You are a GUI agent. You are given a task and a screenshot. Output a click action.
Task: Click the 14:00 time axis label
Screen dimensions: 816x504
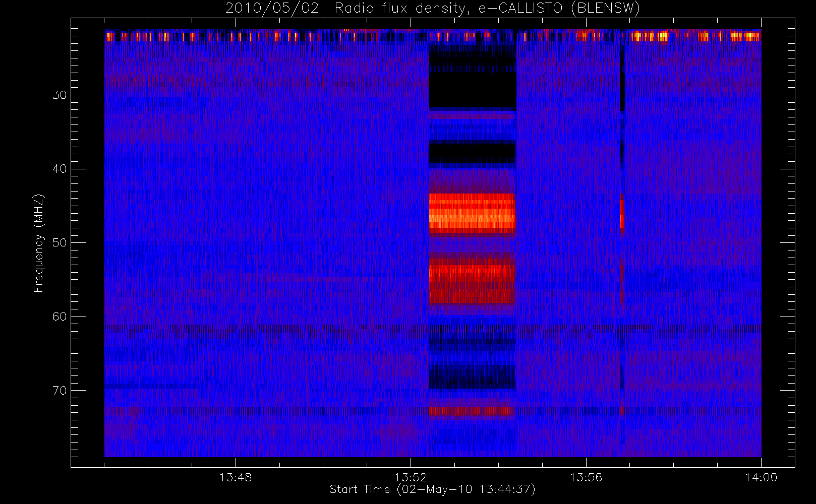pos(761,477)
